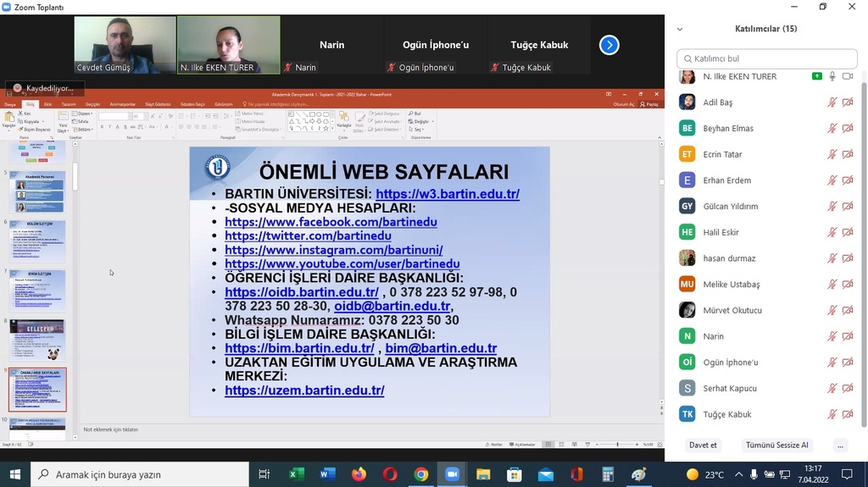Click Cevdet Gümüş video thumbnail
The height and width of the screenshot is (487, 868).
tap(125, 45)
